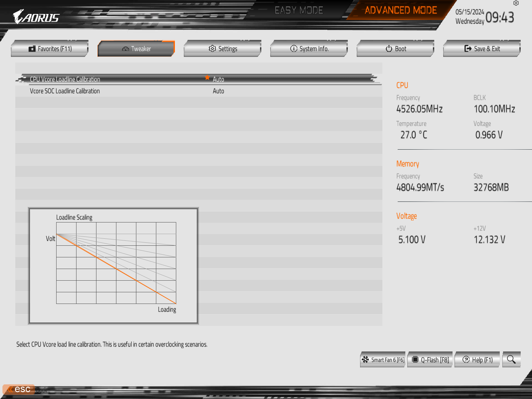The height and width of the screenshot is (399, 532).
Task: Click the System Info circle-i icon
Action: tap(294, 49)
